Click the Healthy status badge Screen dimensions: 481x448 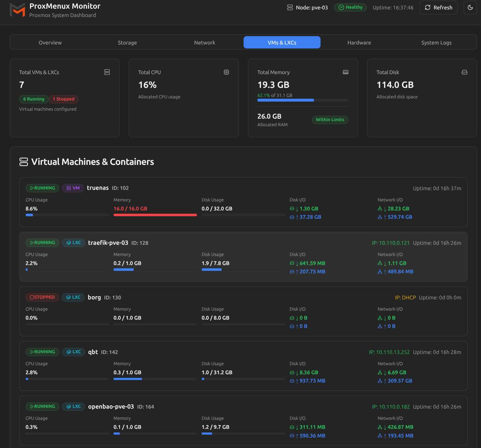pyautogui.click(x=350, y=7)
